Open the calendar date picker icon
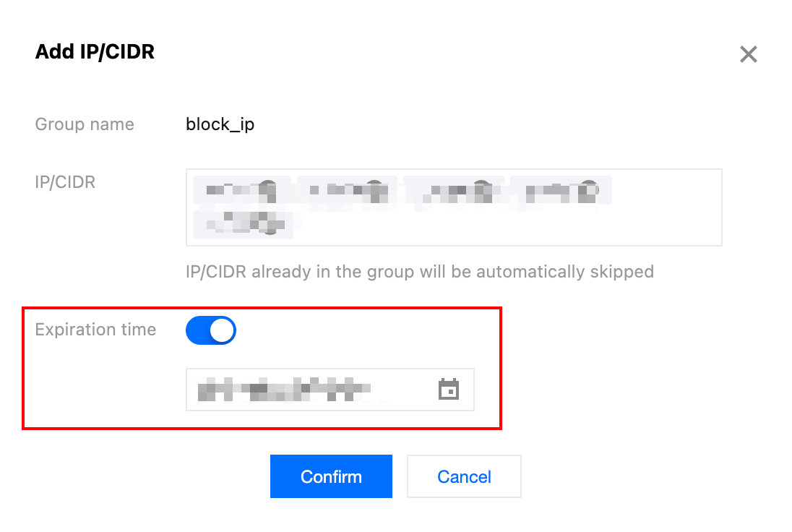 [x=449, y=390]
